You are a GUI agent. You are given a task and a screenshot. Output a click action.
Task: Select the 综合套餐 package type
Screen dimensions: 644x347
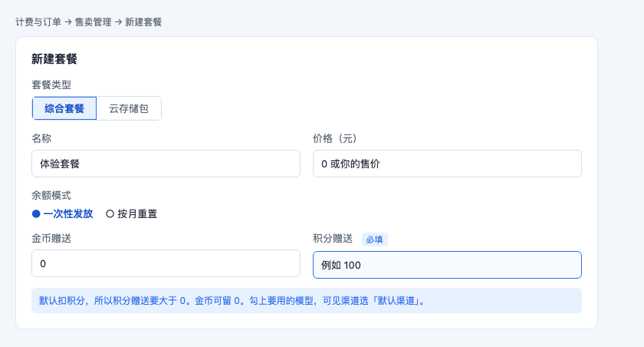[64, 108]
